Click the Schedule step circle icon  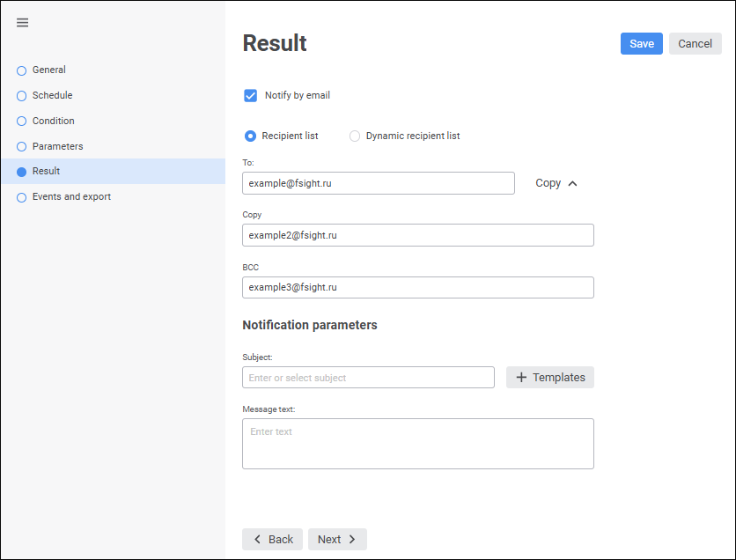click(22, 96)
